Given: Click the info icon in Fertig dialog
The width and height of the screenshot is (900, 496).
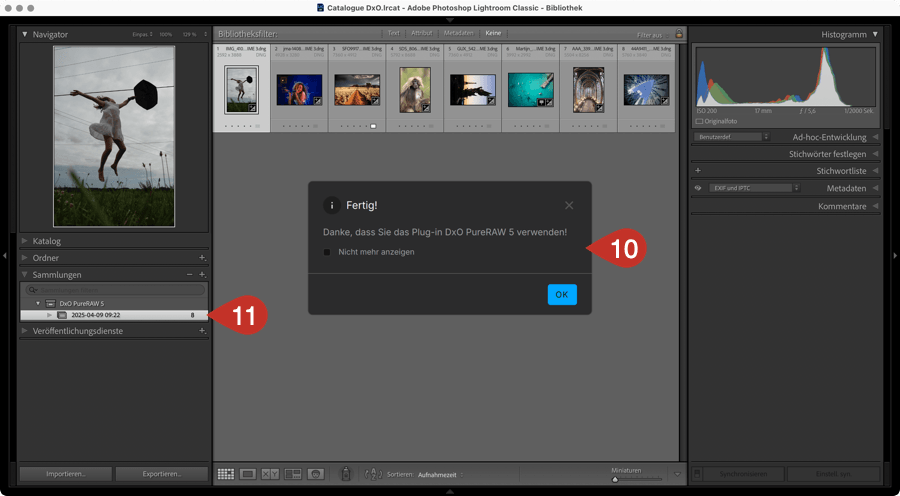Looking at the screenshot, I should click(x=332, y=205).
